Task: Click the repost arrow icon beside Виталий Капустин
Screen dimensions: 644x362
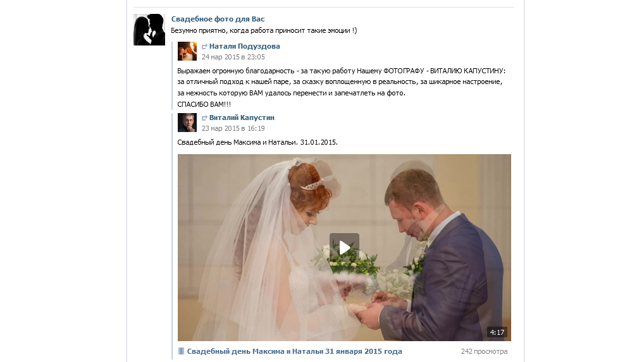Action: [x=204, y=118]
